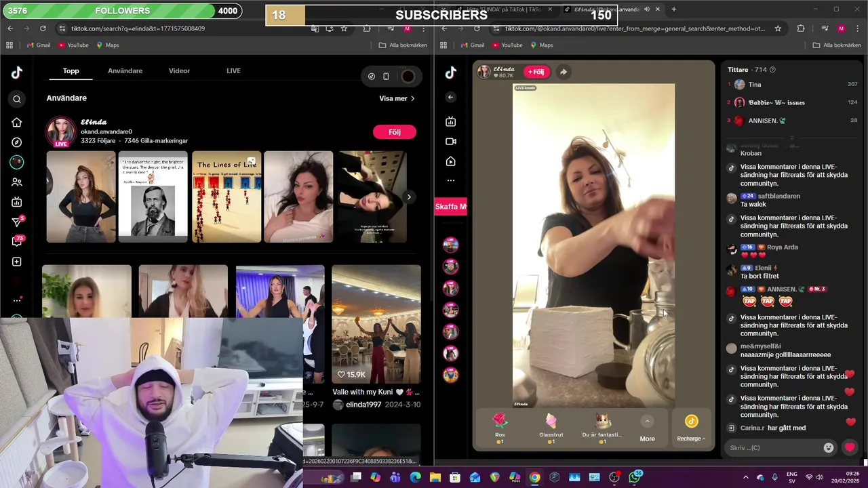Open the right Chrome three-dots menu
868x488 pixels.
(x=858, y=28)
